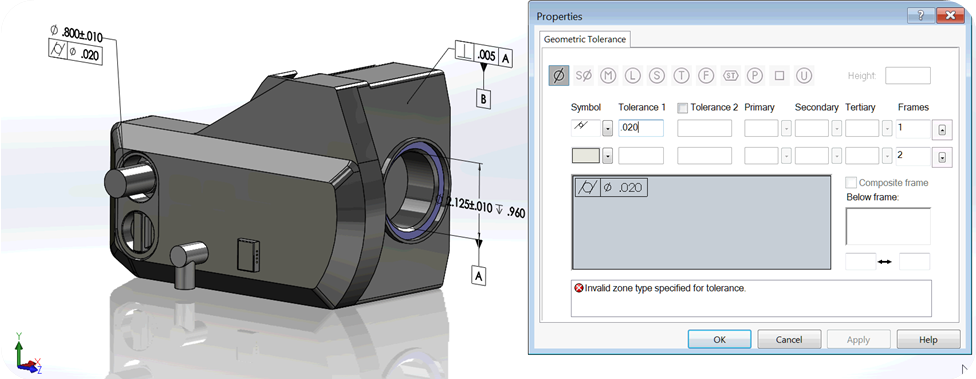This screenshot has height=379, width=976.
Task: Click the Frames 1 spinner arrows
Action: click(x=942, y=131)
